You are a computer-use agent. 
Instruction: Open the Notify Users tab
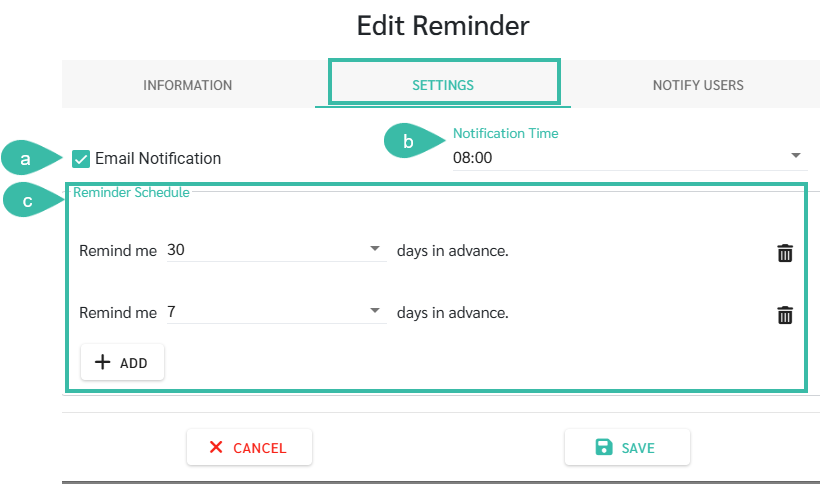(x=698, y=85)
